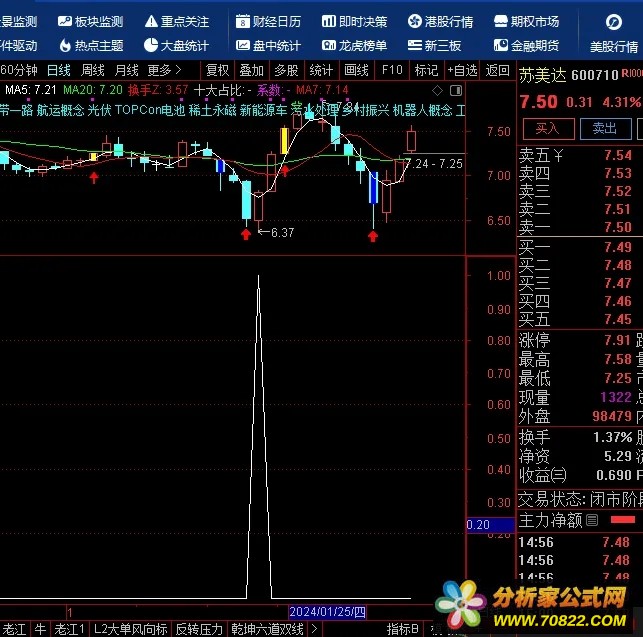Select the 牛 indicator tab
This screenshot has height=637, width=643.
pyautogui.click(x=40, y=629)
